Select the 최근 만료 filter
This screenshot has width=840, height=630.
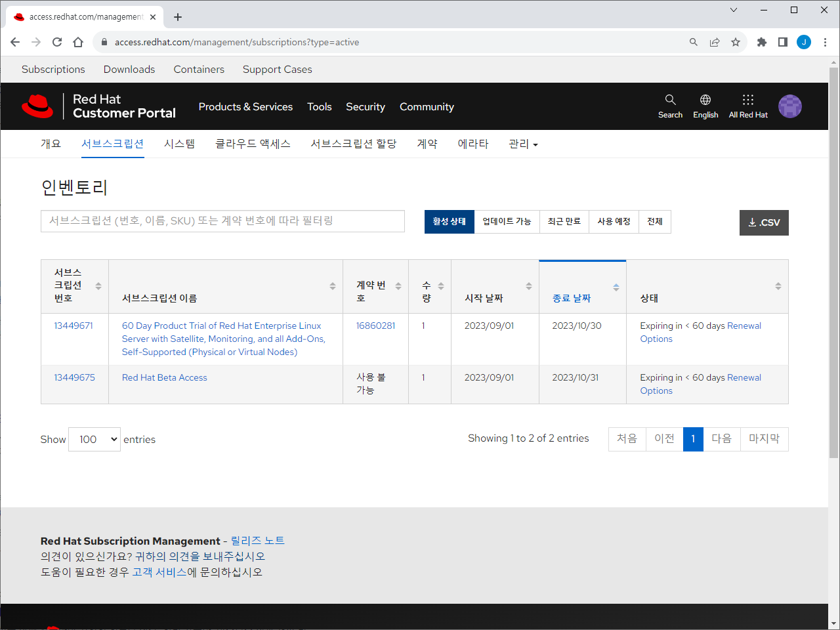564,222
